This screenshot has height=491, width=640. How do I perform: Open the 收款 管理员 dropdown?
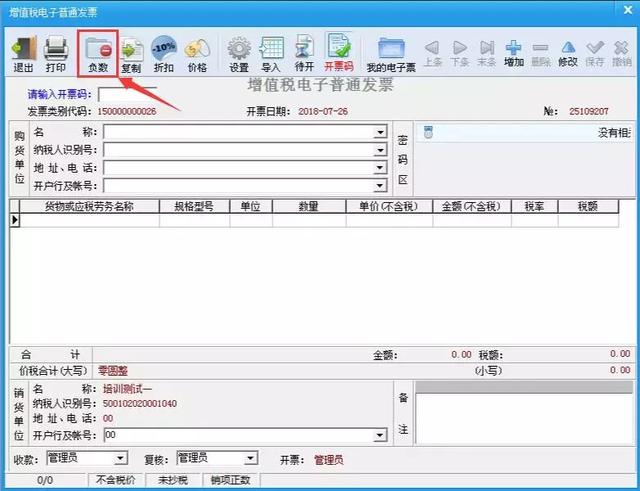[x=120, y=459]
